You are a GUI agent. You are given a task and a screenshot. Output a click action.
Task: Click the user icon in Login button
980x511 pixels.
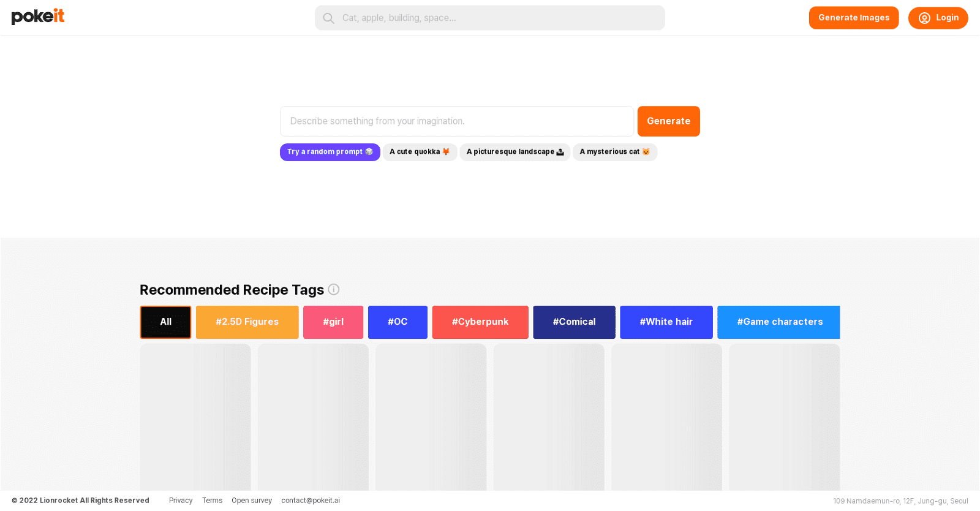click(x=924, y=18)
